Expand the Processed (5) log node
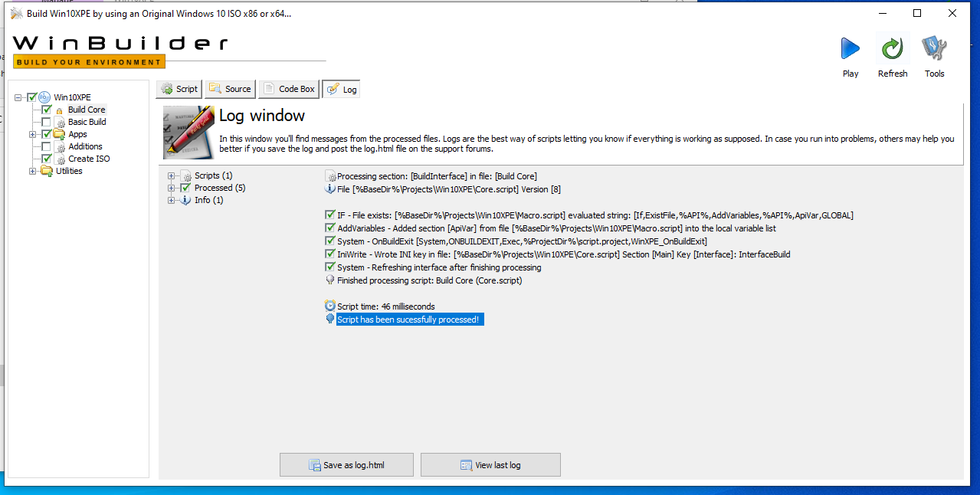Viewport: 980px width, 495px height. [x=172, y=188]
